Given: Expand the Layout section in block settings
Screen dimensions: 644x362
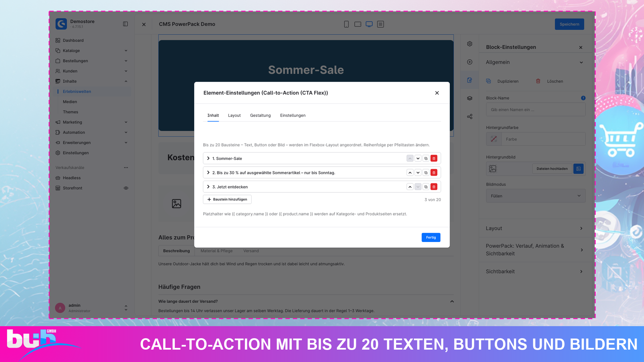Looking at the screenshot, I should (536, 229).
